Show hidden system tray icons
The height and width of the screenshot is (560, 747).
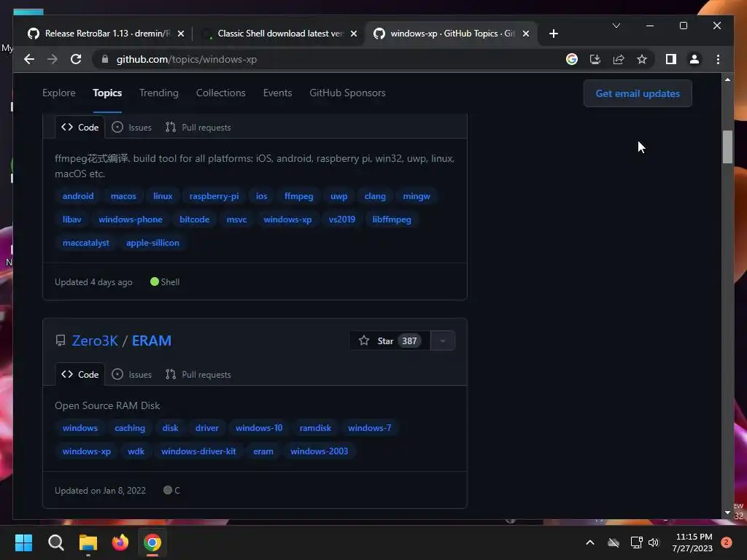pos(589,542)
